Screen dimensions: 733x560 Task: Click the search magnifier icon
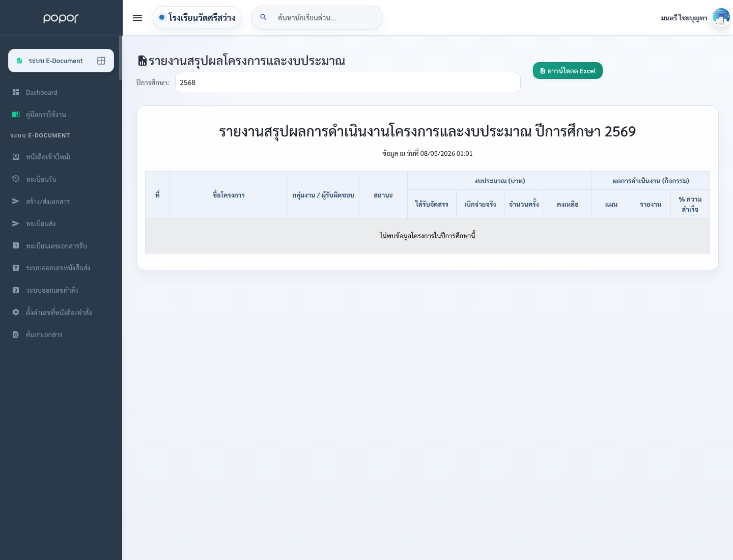pos(263,17)
